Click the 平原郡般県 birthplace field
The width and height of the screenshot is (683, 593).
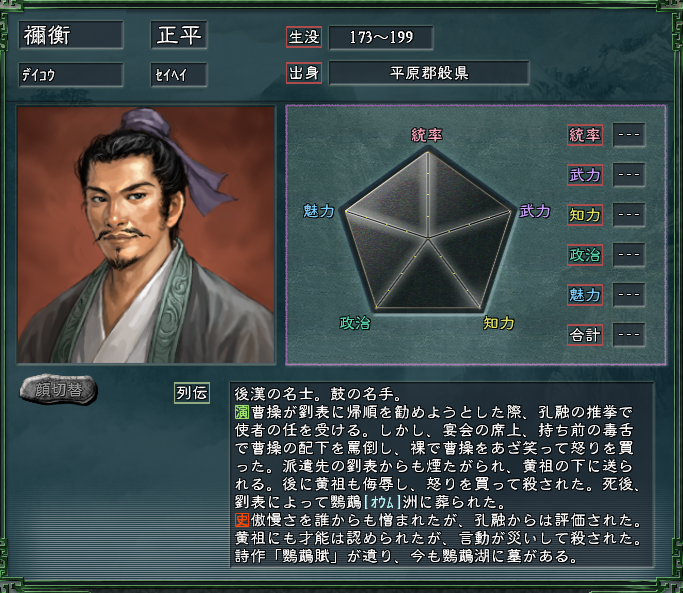[429, 73]
